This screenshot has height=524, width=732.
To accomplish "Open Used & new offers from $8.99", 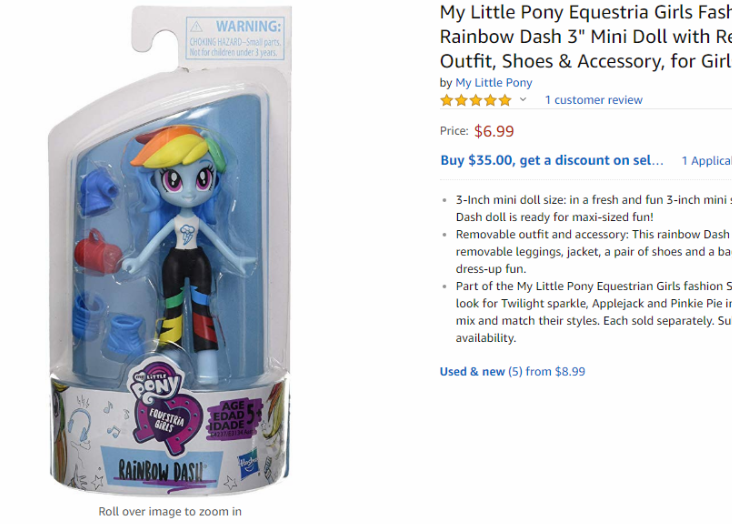I will tap(512, 371).
